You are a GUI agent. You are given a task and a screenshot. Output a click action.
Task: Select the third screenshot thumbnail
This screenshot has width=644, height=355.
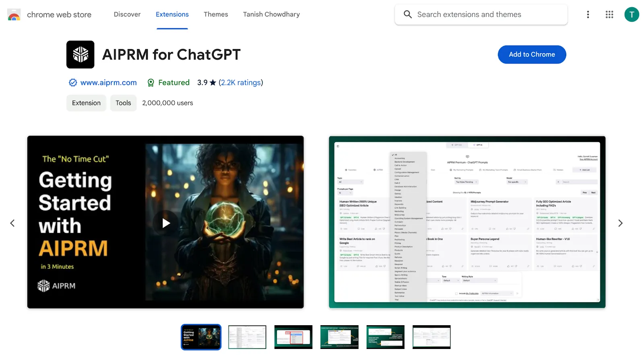[x=293, y=337]
